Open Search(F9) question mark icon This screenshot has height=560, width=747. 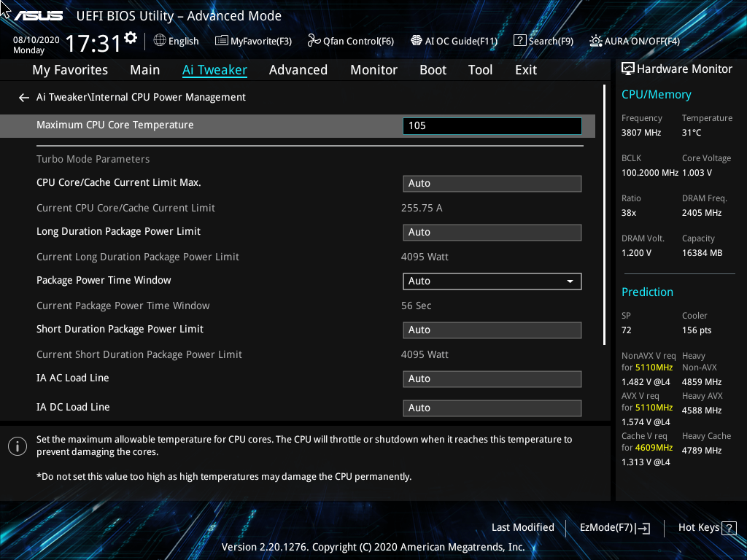pyautogui.click(x=519, y=41)
